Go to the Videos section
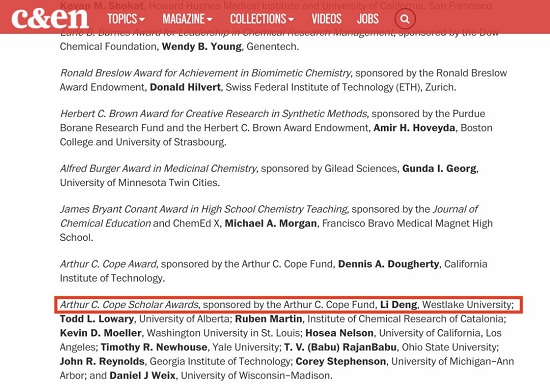This screenshot has height=392, width=550. (x=326, y=19)
